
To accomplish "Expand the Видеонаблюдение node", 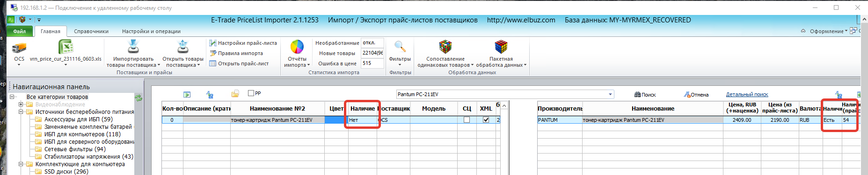I will 21,105.
